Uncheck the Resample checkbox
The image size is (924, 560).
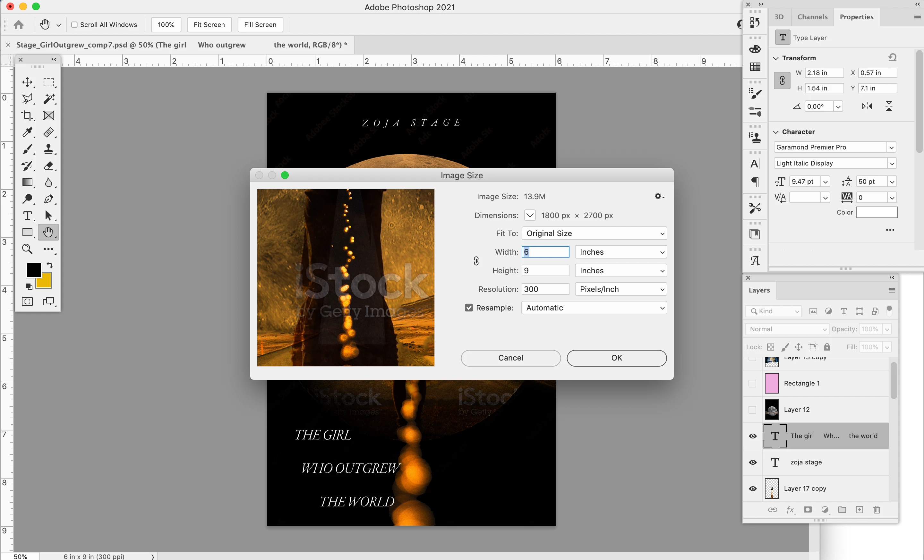[x=469, y=308]
